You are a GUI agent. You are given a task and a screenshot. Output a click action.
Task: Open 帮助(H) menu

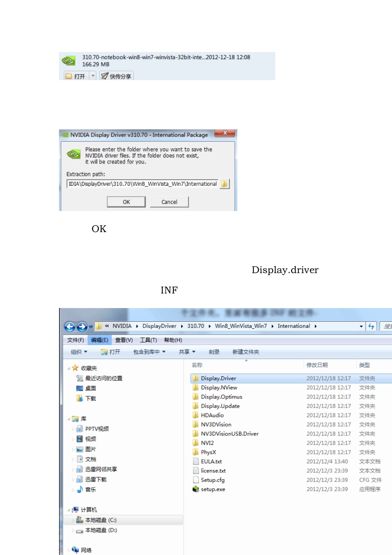point(173,340)
